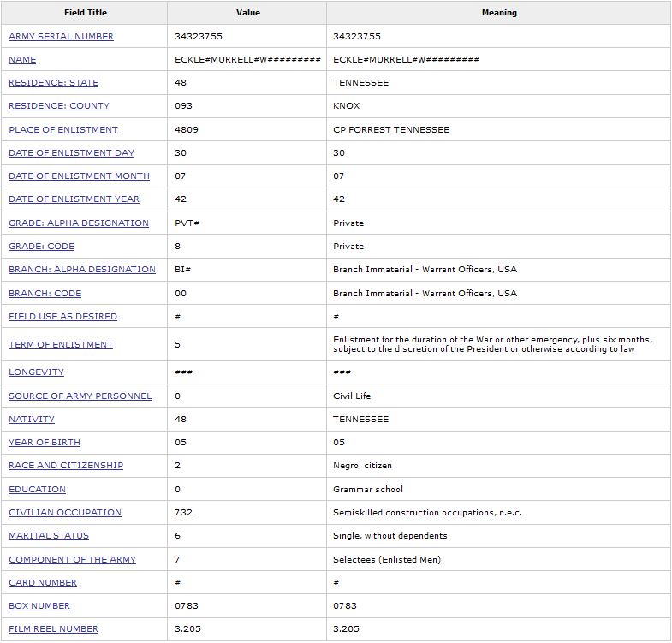Follow the RESIDENCE: COUNTY link
672x643 pixels.
point(59,106)
